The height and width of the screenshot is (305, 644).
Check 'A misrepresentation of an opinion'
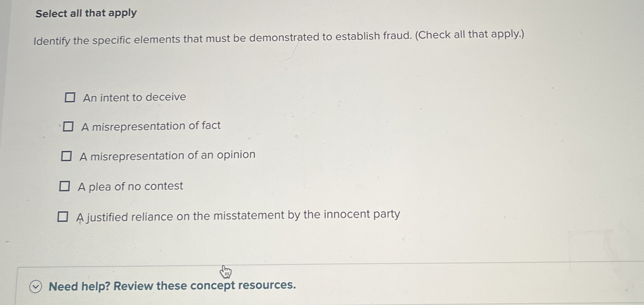tap(66, 155)
